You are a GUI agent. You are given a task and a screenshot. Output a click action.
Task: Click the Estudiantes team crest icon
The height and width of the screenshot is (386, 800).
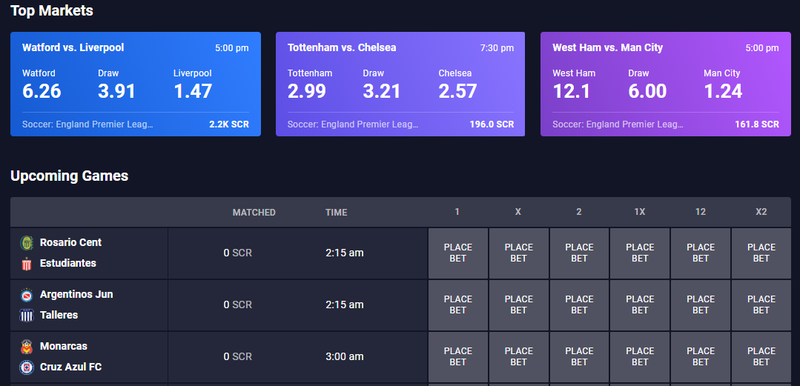coord(27,264)
